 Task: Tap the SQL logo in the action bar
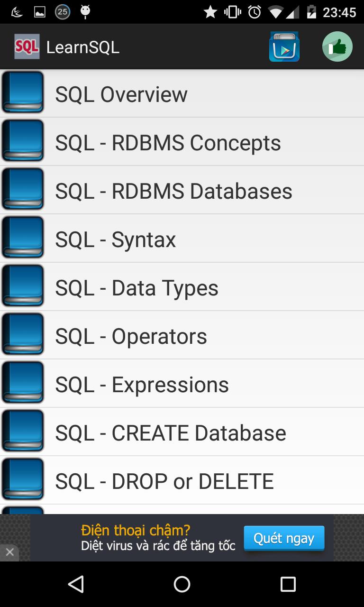[27, 46]
